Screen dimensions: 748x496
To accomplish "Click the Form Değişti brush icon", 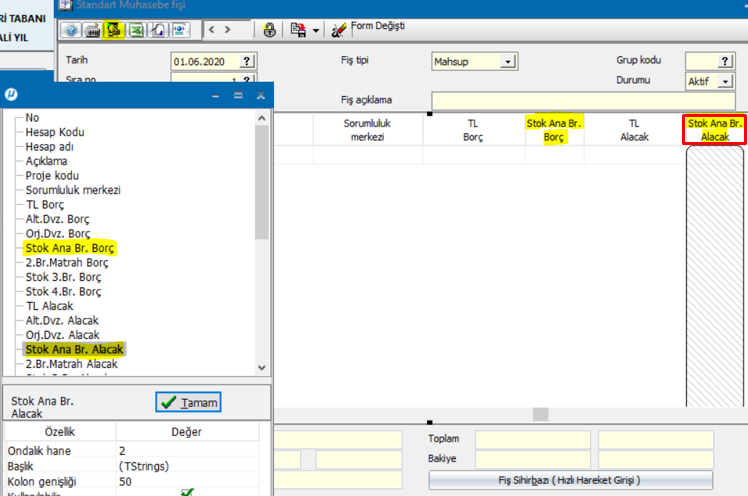I will point(339,30).
